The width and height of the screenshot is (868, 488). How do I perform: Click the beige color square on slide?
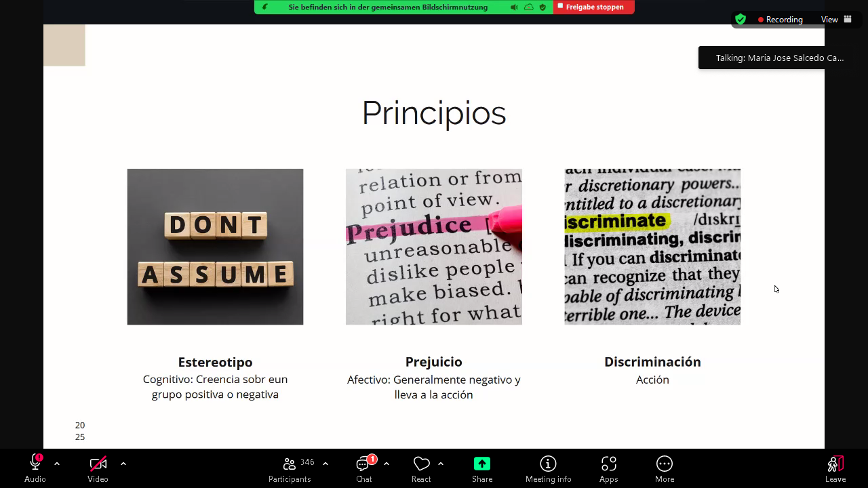(64, 45)
